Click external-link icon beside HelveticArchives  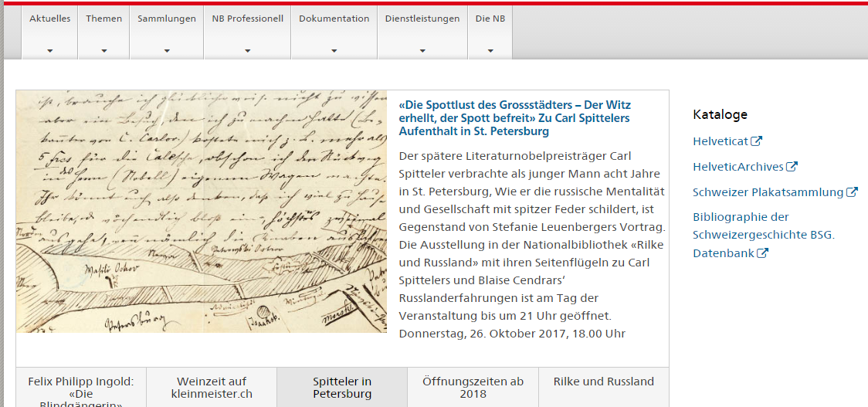[x=792, y=166]
